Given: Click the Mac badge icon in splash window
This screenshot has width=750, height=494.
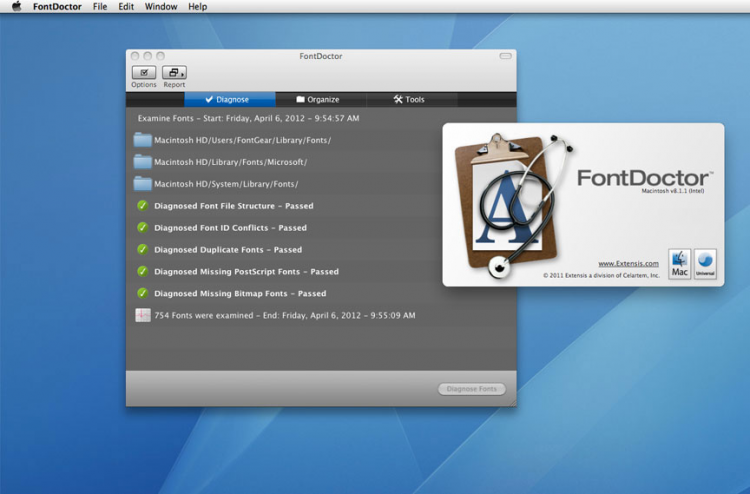Looking at the screenshot, I should click(679, 264).
